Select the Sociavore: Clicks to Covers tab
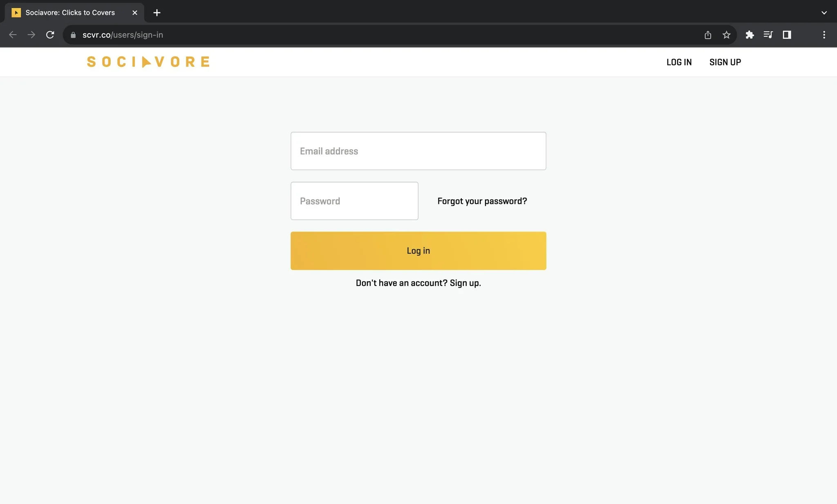The image size is (837, 504). pyautogui.click(x=74, y=13)
